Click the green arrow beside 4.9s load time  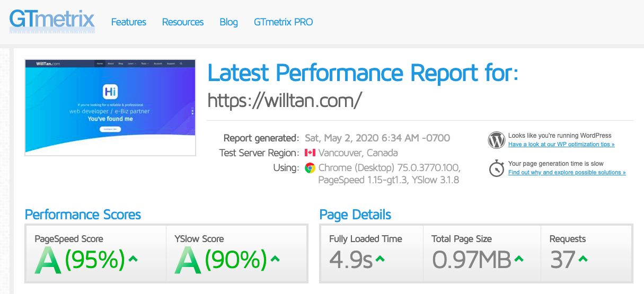[x=380, y=259]
